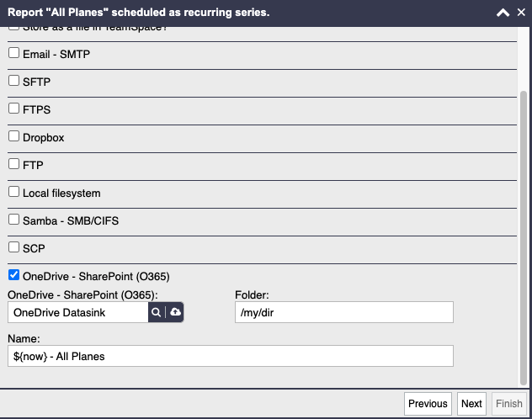Viewport: 532px width, 419px height.
Task: Check the Samba - SMB/CIFS option
Action: [x=14, y=220]
